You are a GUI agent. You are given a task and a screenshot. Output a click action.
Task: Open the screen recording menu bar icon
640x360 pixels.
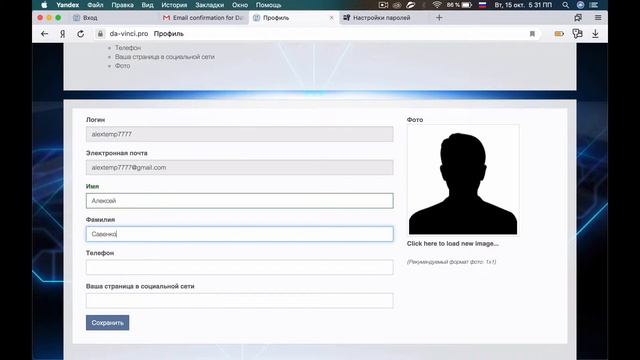pyautogui.click(x=383, y=5)
